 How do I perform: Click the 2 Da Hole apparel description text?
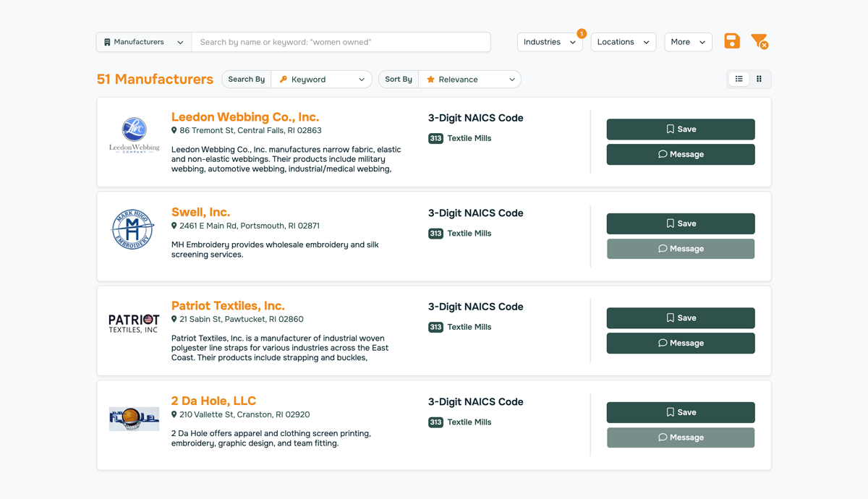271,438
